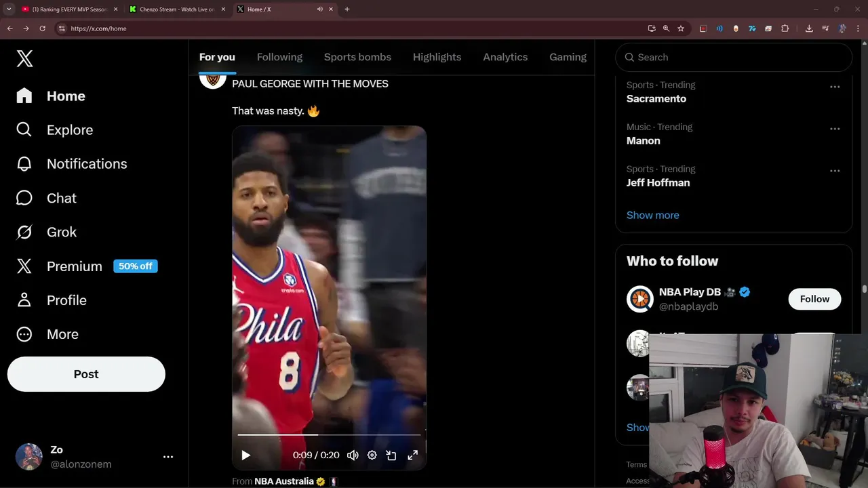The height and width of the screenshot is (488, 868).
Task: Open the tab search dropdown
Action: coord(9,9)
